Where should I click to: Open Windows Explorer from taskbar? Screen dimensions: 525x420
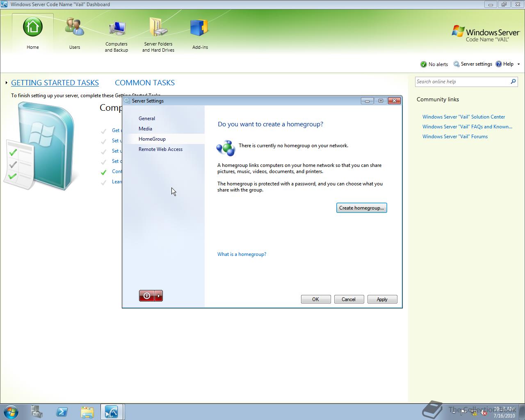[87, 411]
